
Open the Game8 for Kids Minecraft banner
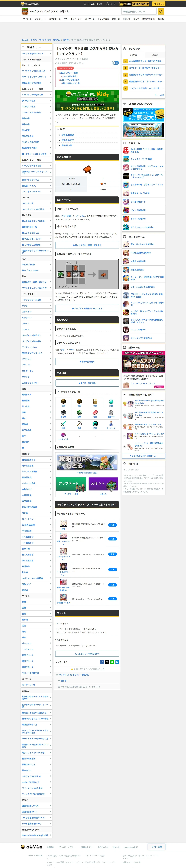(87, 100)
